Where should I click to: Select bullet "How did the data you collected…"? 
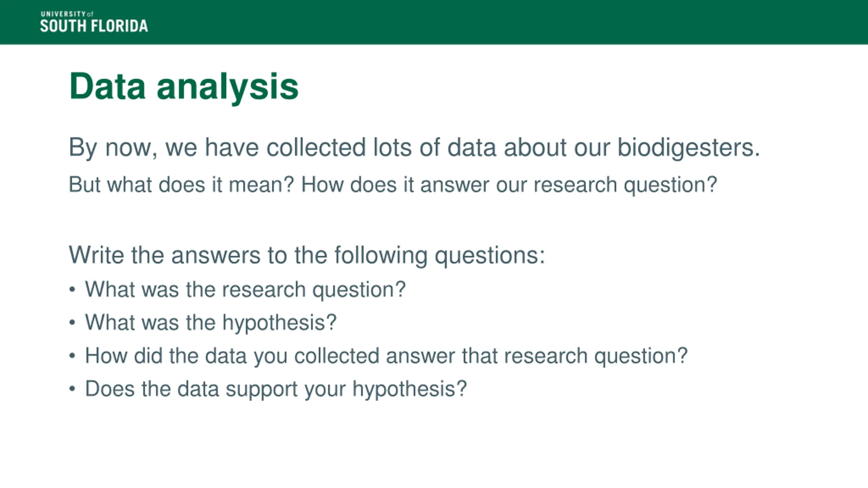coord(386,356)
